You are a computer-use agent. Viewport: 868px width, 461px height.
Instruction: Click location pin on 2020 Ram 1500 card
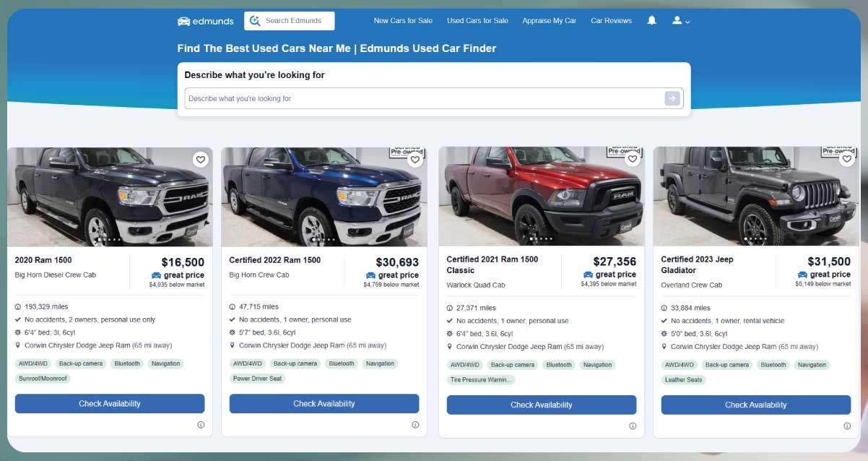pyautogui.click(x=18, y=345)
